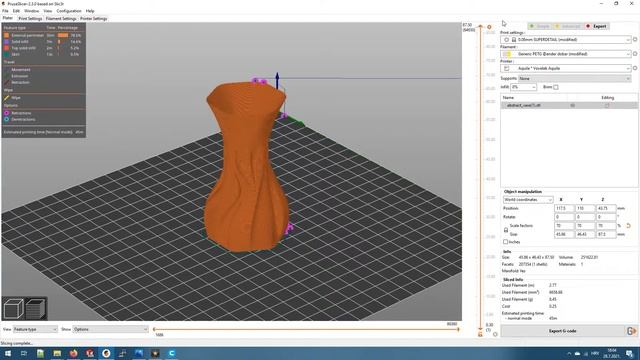The height and width of the screenshot is (360, 640).
Task: Toggle External perimeter color legend swatch
Action: click(7, 35)
